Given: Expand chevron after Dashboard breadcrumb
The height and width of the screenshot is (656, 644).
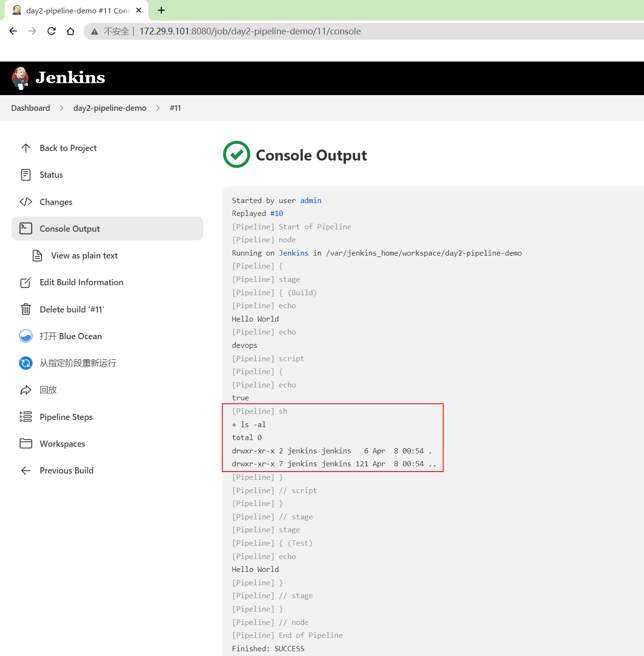Looking at the screenshot, I should coord(62,108).
